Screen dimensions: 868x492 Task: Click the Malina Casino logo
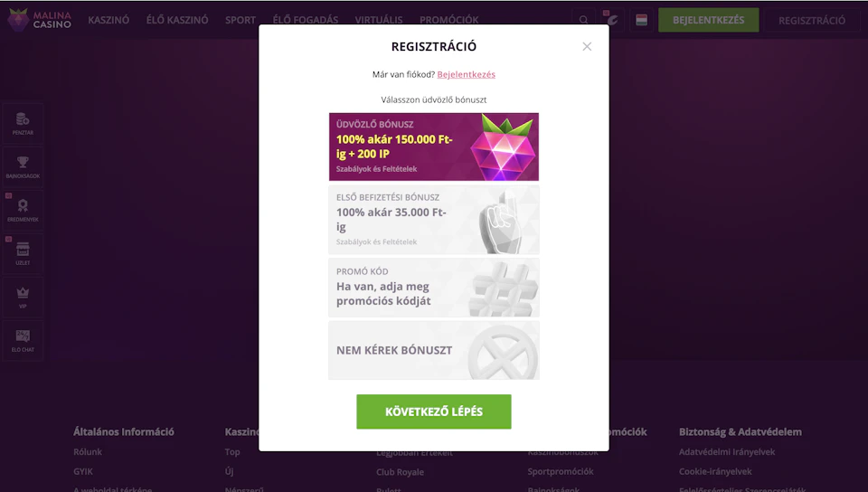coord(39,20)
